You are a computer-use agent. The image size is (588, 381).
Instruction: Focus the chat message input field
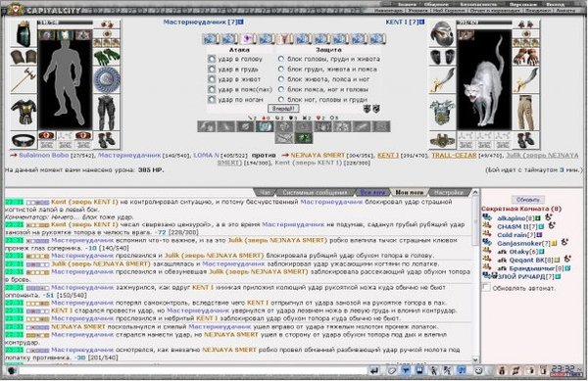pos(193,371)
